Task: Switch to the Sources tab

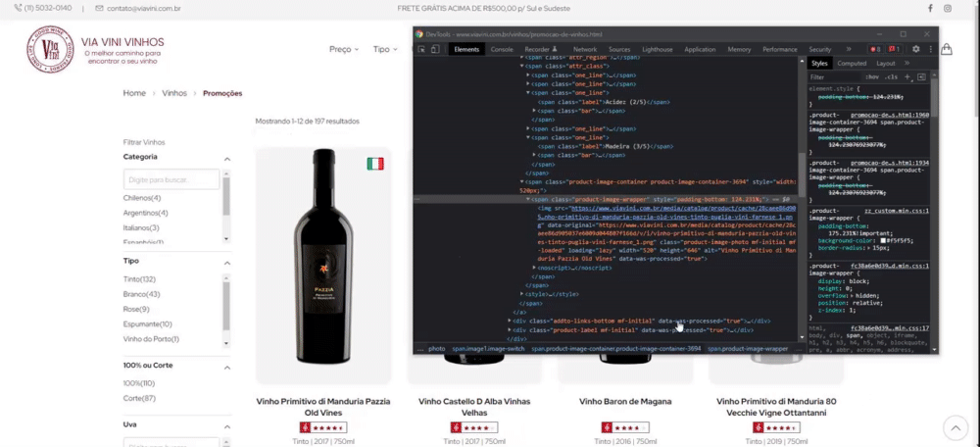Action: [x=619, y=49]
